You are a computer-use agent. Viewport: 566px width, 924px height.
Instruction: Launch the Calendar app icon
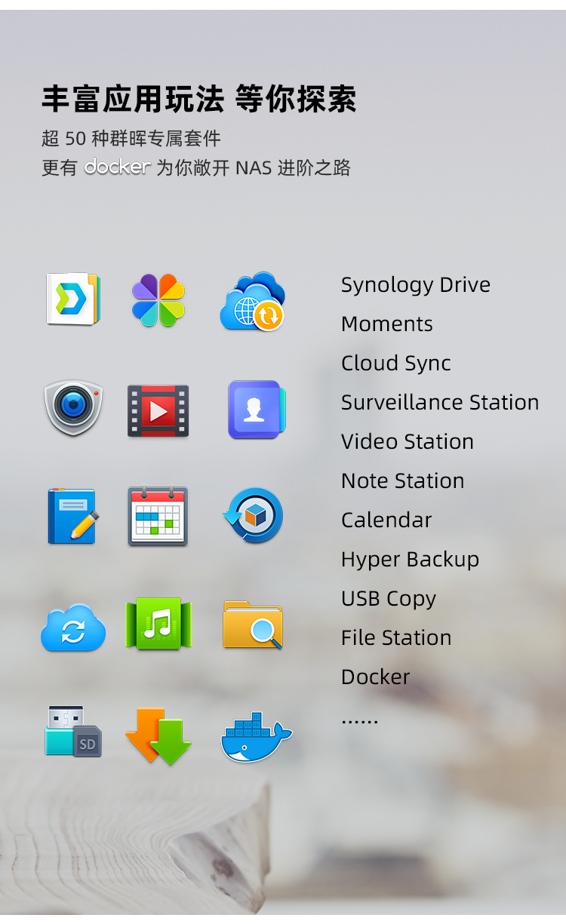click(158, 516)
